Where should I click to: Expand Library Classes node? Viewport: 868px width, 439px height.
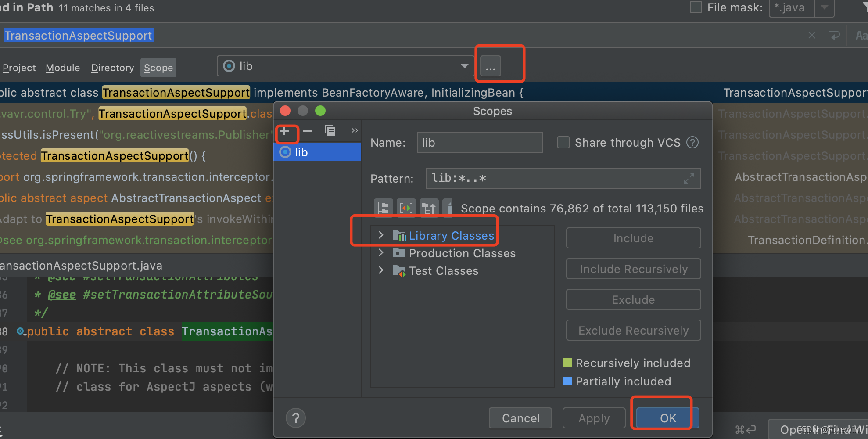(x=381, y=235)
